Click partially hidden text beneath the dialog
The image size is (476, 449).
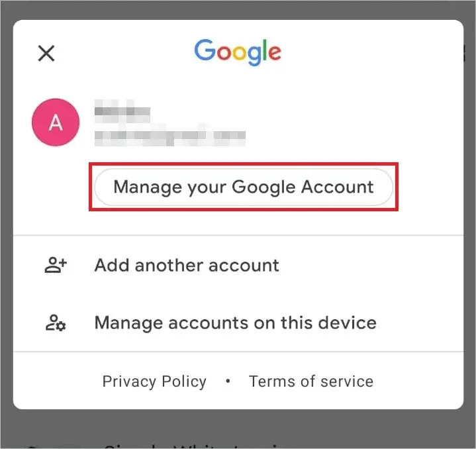tap(152, 446)
